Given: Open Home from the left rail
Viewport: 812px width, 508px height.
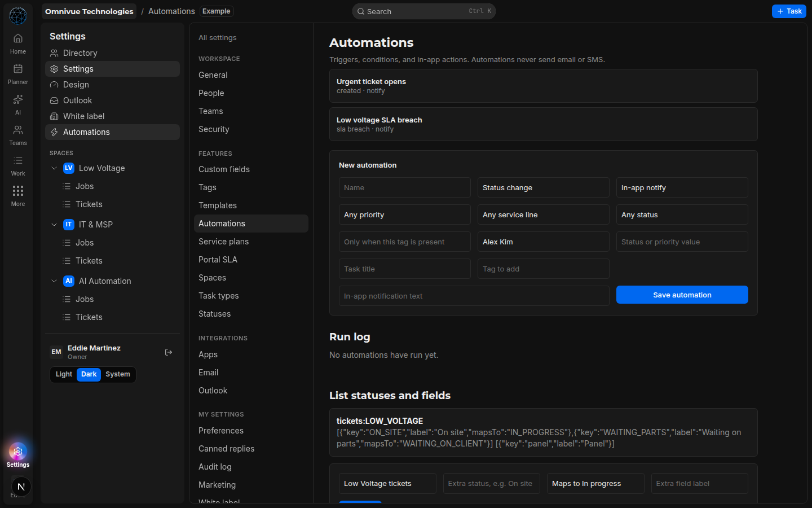Looking at the screenshot, I should click(x=18, y=43).
